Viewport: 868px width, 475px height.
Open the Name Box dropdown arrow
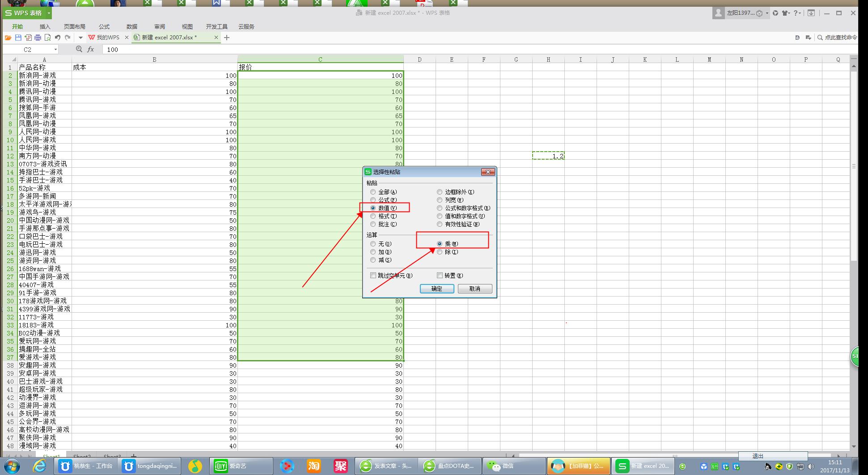(x=55, y=49)
